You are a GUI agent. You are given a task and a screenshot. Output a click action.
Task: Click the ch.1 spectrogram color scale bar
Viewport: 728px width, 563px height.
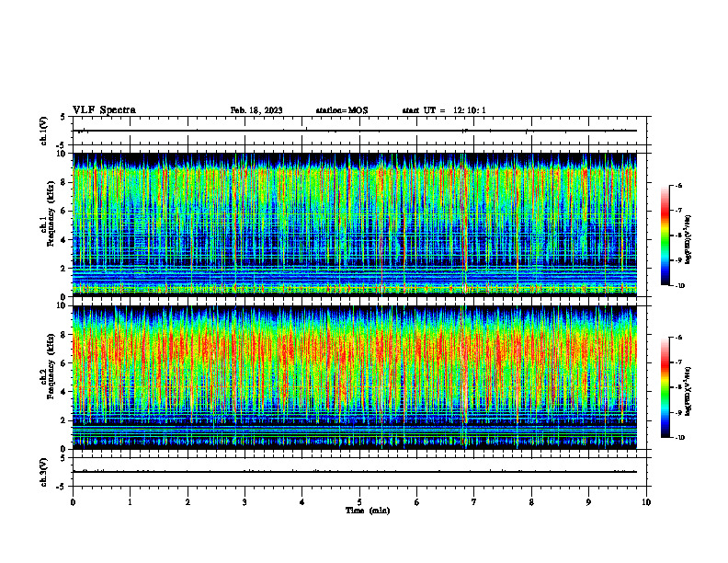[x=665, y=236]
